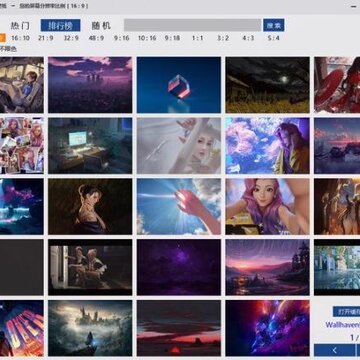This screenshot has height=360, width=360.
Task: Open the neon sign city wallpaper
Action: [22, 328]
